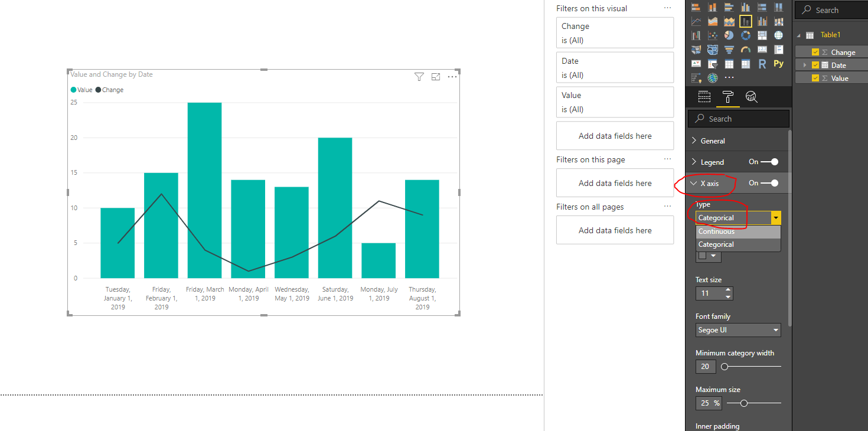Screen dimensions: 868x431
Task: Open Filters on this page ellipsis menu
Action: tap(667, 159)
